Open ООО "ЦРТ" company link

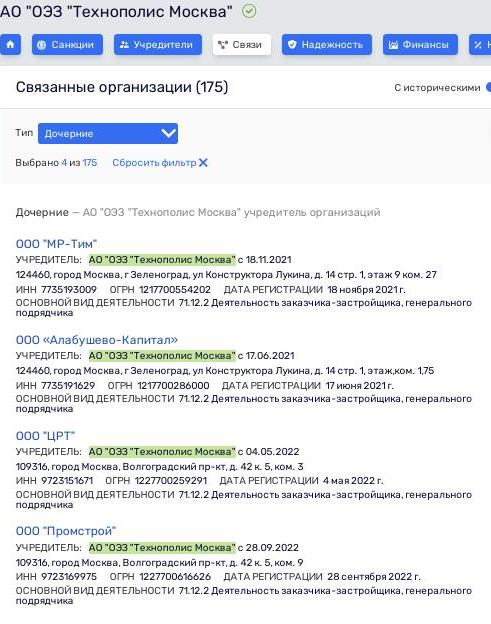coord(45,436)
